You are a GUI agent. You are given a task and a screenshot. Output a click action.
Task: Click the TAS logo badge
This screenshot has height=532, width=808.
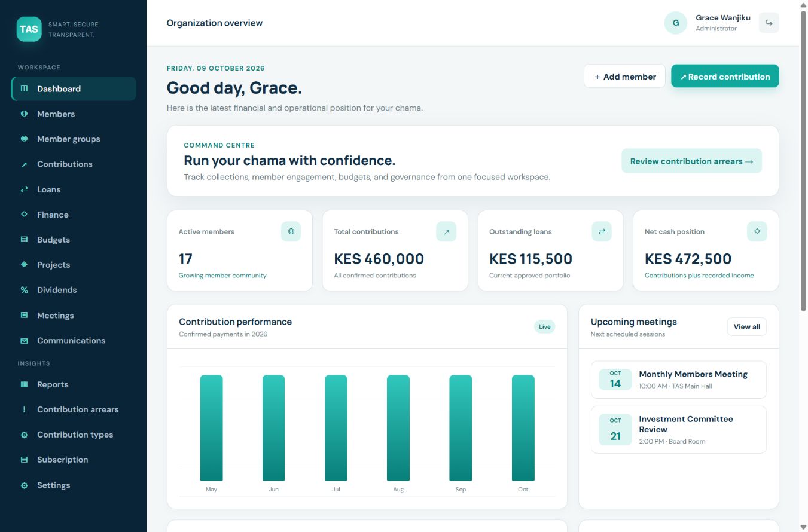coord(29,29)
